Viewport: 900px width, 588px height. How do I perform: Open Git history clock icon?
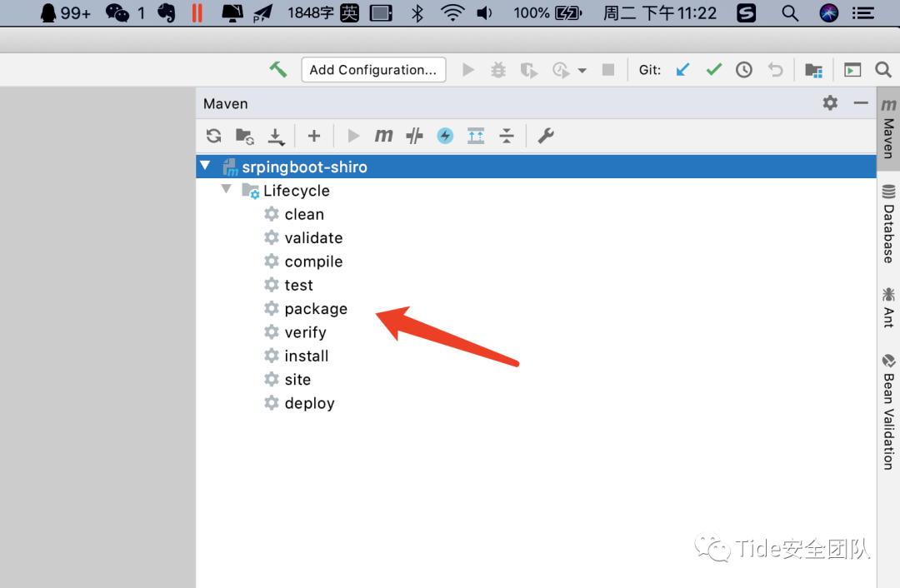(x=744, y=70)
